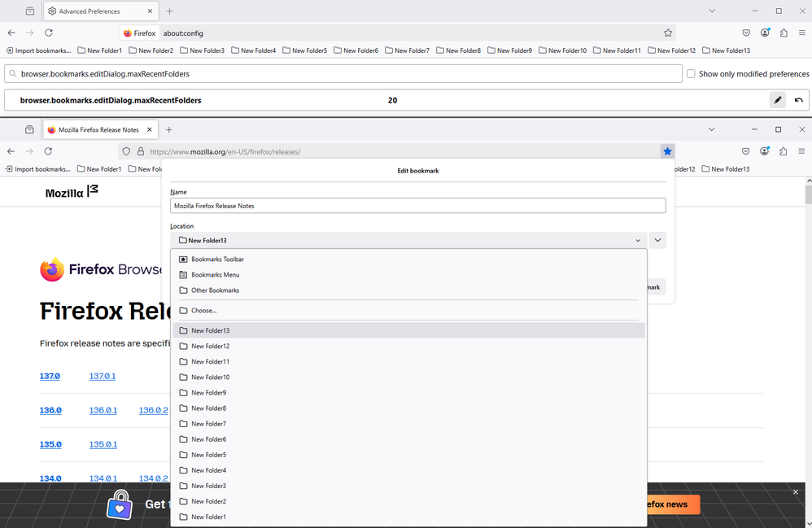This screenshot has width=812, height=528.
Task: Expand folder tree chevron beside Location
Action: pos(657,240)
